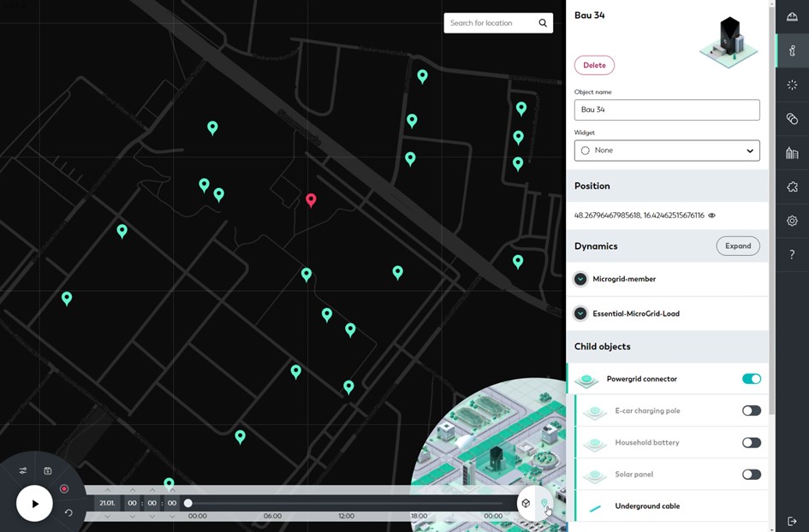Click the Powergrid connector icon
The image size is (809, 532).
point(586,380)
